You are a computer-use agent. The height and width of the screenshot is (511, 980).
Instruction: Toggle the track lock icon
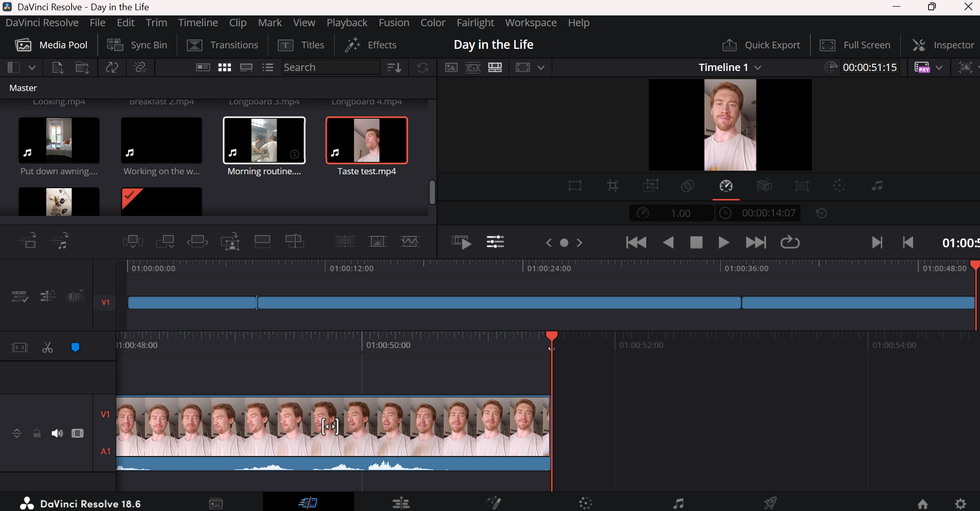37,434
